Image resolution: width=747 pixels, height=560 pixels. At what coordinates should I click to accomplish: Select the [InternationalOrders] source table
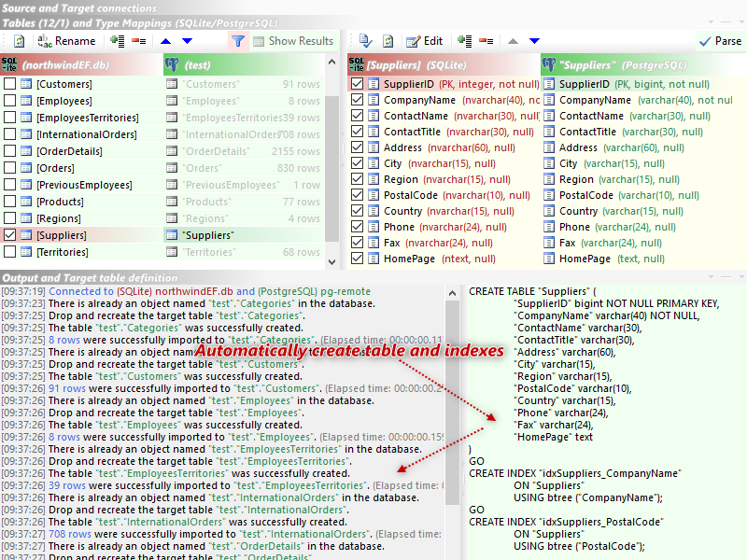87,134
